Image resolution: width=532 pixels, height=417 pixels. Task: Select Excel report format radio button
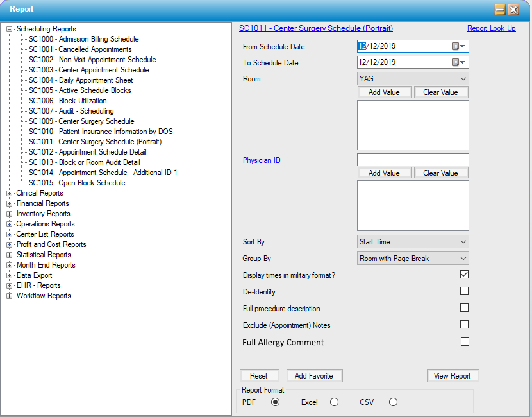click(334, 402)
